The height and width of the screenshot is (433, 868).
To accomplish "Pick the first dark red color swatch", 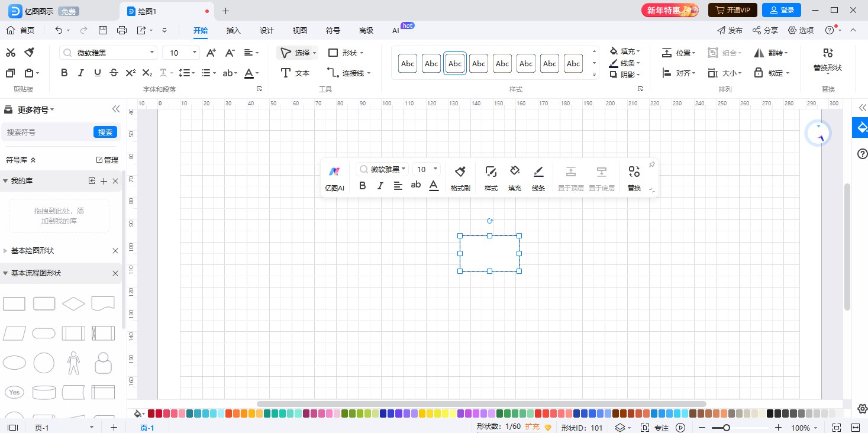I will click(151, 413).
